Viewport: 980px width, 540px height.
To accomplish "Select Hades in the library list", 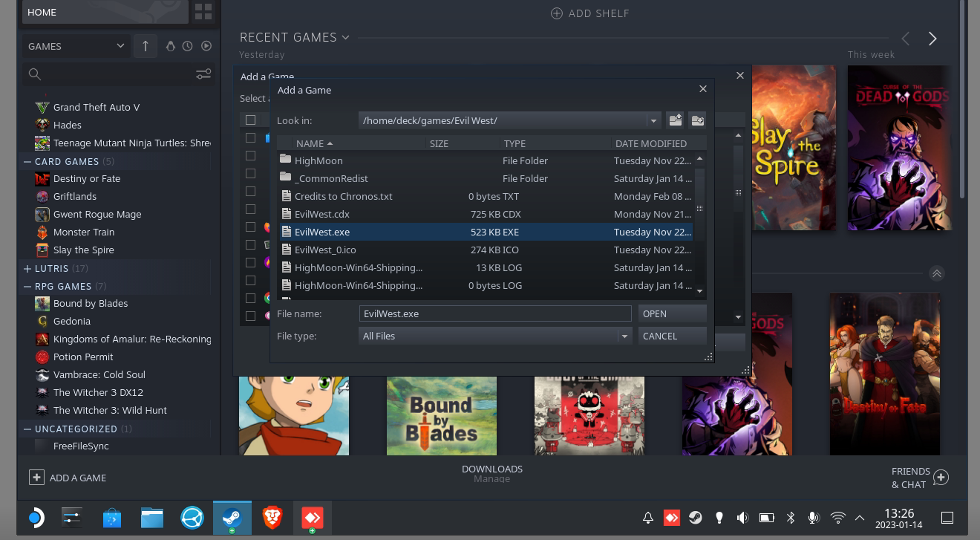I will point(68,125).
